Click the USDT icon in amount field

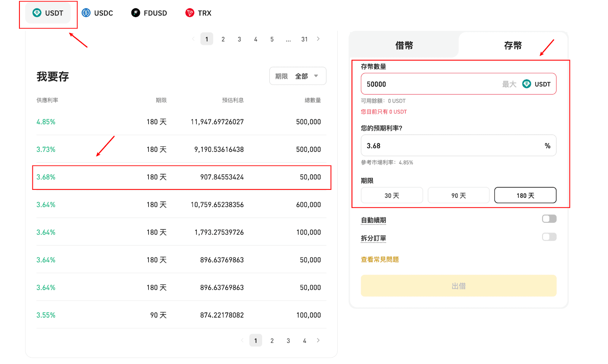527,84
